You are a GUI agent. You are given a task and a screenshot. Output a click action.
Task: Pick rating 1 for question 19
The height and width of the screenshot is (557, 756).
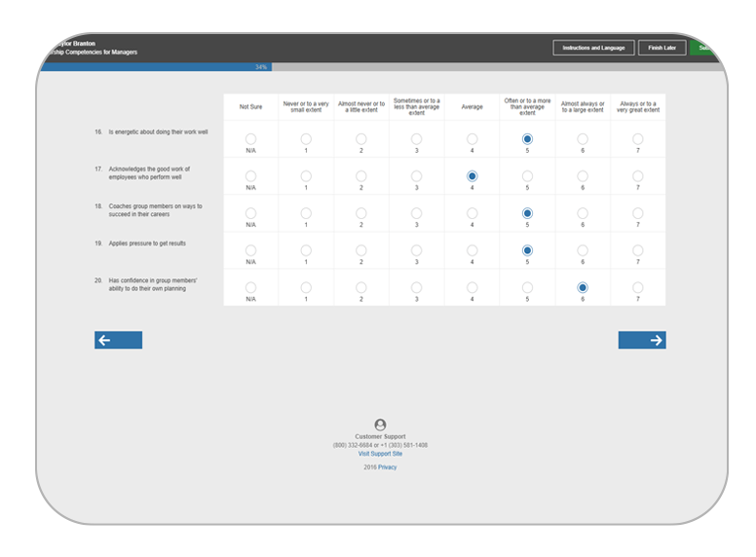point(306,250)
